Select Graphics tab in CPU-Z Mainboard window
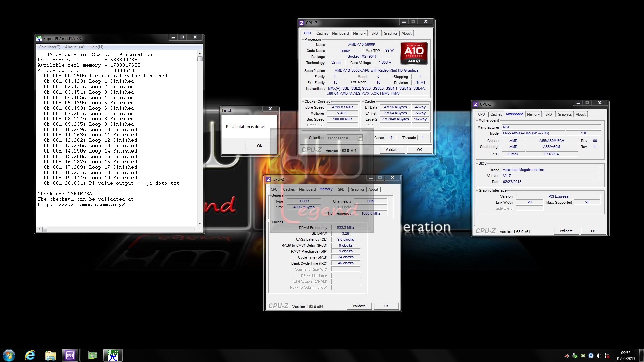The image size is (644, 362). pyautogui.click(x=565, y=114)
